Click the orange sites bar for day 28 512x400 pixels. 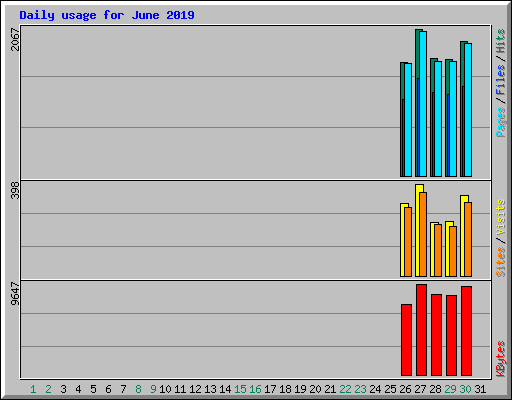(x=438, y=250)
